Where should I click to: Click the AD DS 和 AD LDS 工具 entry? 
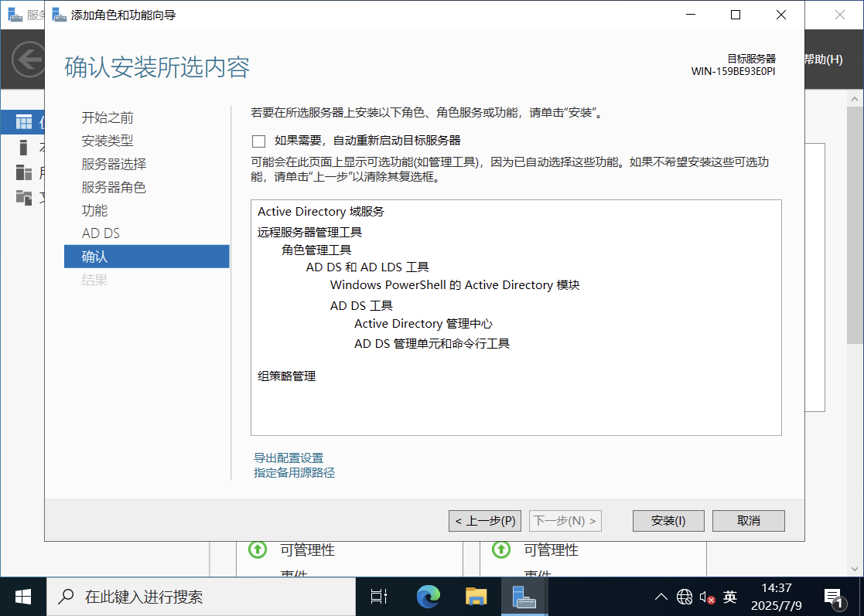pyautogui.click(x=367, y=267)
